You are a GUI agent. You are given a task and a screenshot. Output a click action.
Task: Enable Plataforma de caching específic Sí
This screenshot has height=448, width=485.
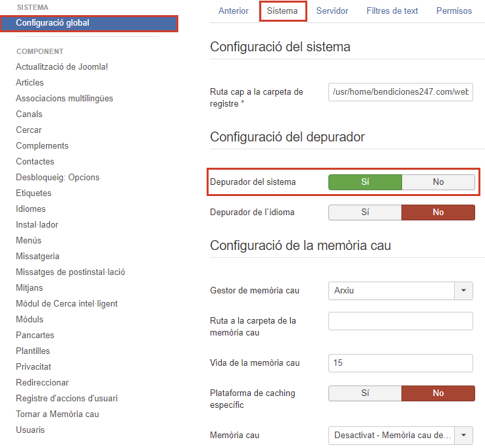pyautogui.click(x=365, y=393)
